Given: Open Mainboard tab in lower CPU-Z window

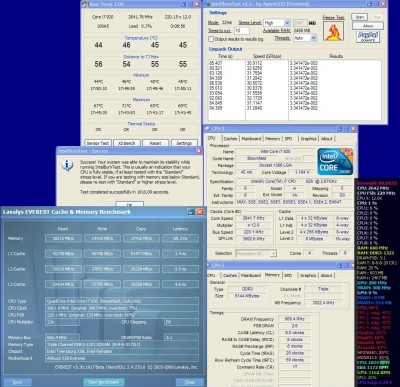Looking at the screenshot, I should pyautogui.click(x=251, y=275).
